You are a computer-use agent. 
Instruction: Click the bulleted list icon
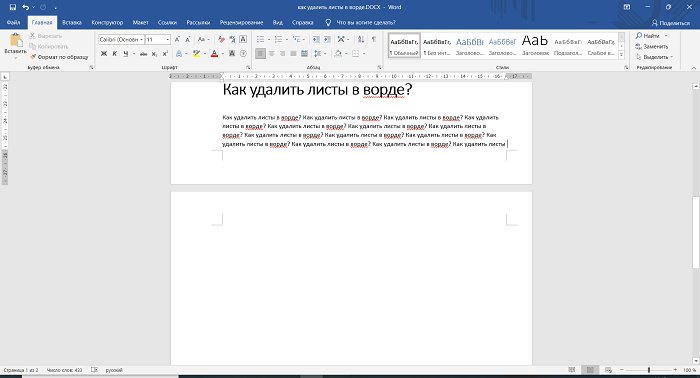click(261, 40)
